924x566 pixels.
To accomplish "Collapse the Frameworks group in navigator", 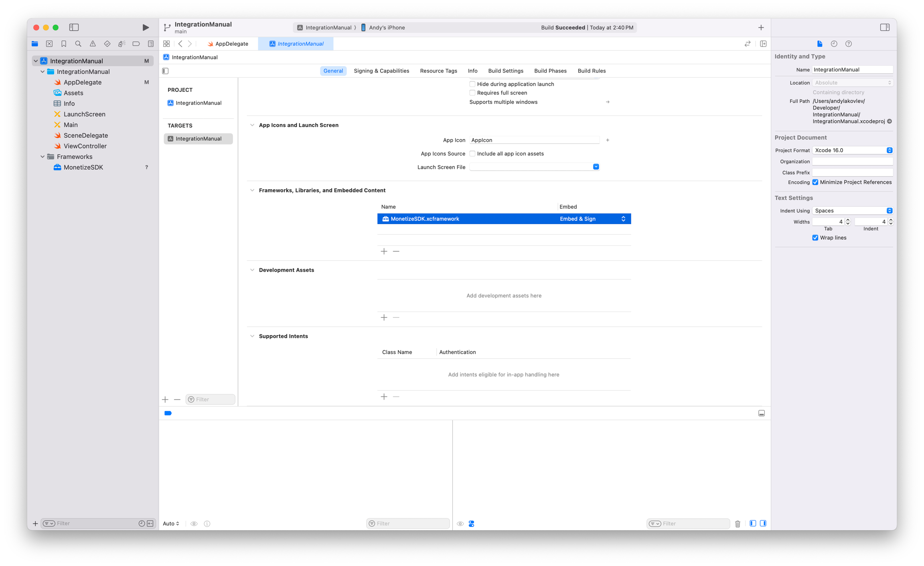I will pos(43,157).
